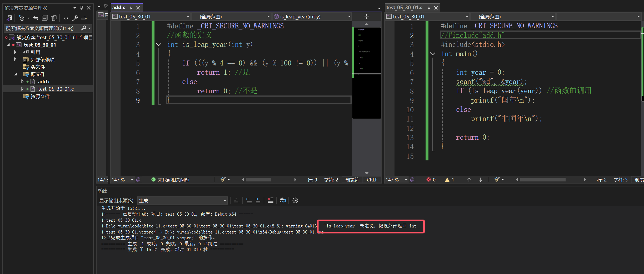Select add.c in Solution Explorer
Viewport: 644px width, 274px height.
point(44,82)
